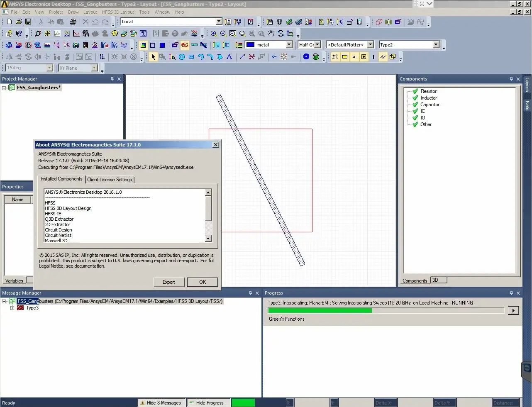This screenshot has height=407, width=532.
Task: Toggle the Other component visibility check
Action: [415, 124]
